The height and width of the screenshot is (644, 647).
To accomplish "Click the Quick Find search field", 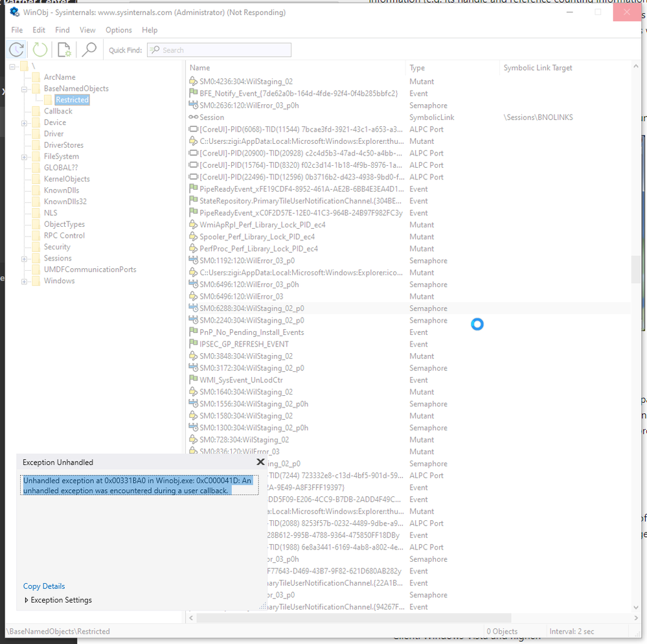I will [219, 50].
